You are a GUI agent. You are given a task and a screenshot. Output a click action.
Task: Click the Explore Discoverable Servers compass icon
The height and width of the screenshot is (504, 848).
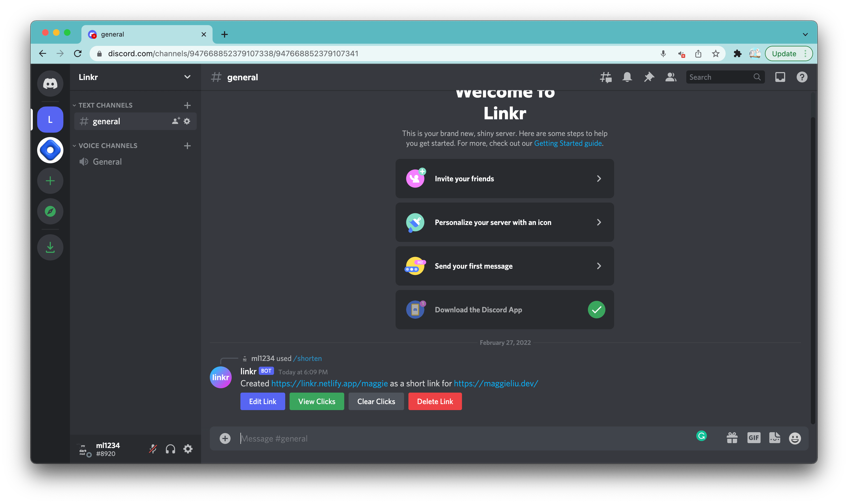tap(50, 211)
